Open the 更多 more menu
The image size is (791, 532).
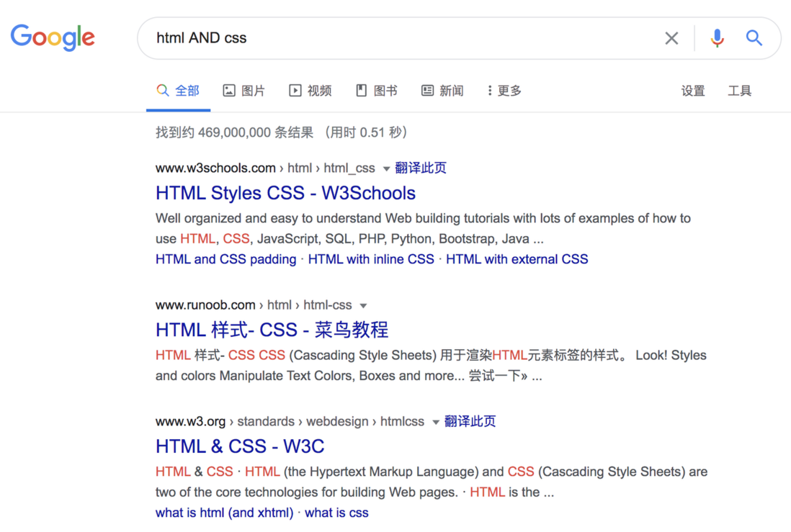pos(504,91)
